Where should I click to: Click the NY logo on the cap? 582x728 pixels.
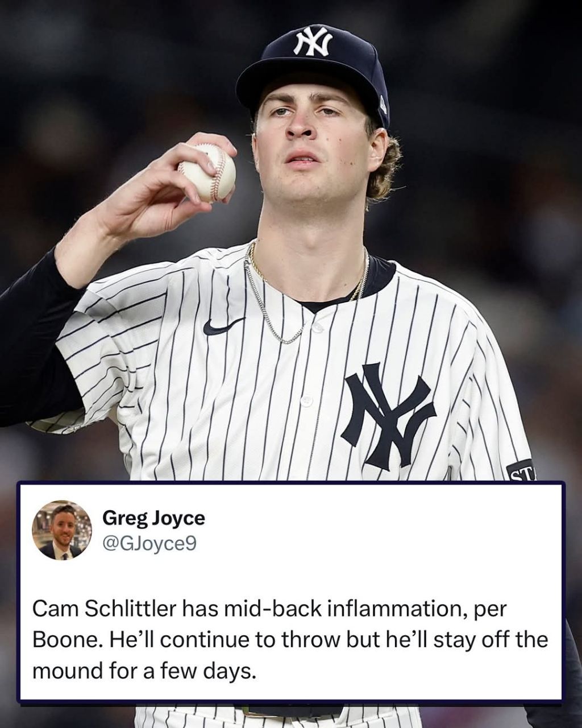312,42
